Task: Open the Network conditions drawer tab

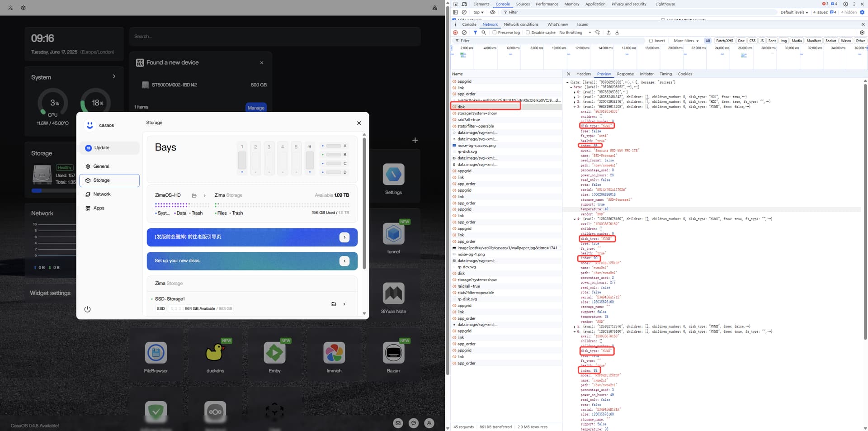Action: 521,24
